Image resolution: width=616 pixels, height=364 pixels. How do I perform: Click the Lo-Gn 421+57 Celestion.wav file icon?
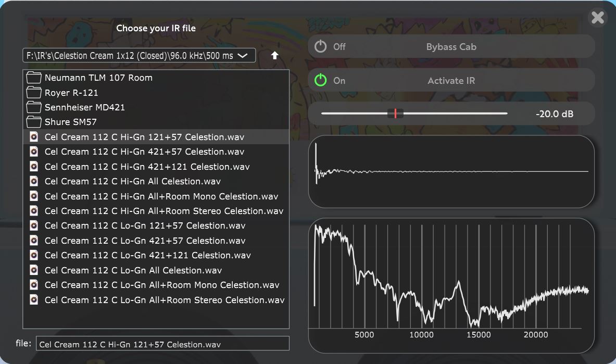click(34, 240)
